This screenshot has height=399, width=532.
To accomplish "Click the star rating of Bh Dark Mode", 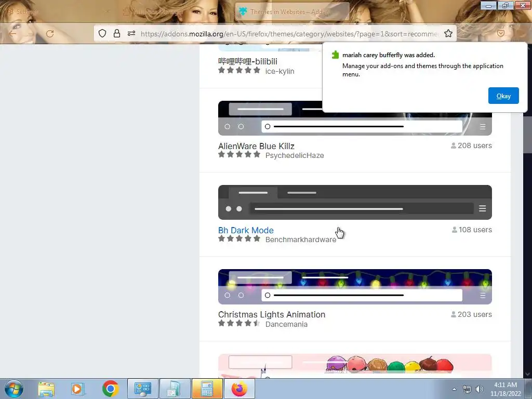I will pyautogui.click(x=239, y=239).
